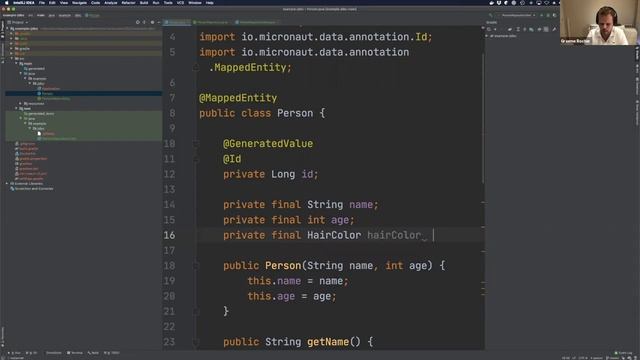Click the Gradle expand all icon

click(518, 29)
